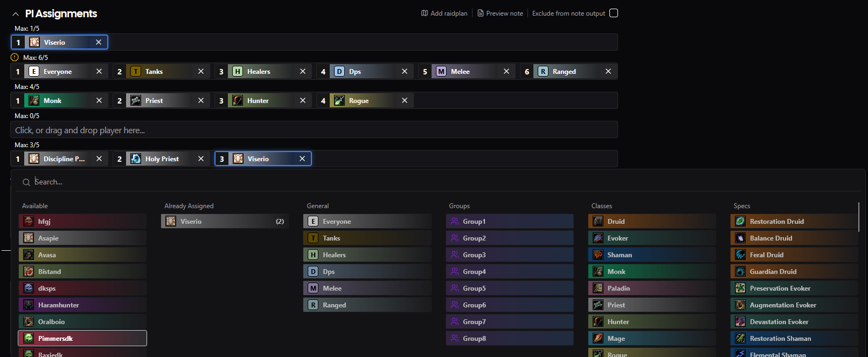
Task: Click the Paladin class icon
Action: click(598, 289)
